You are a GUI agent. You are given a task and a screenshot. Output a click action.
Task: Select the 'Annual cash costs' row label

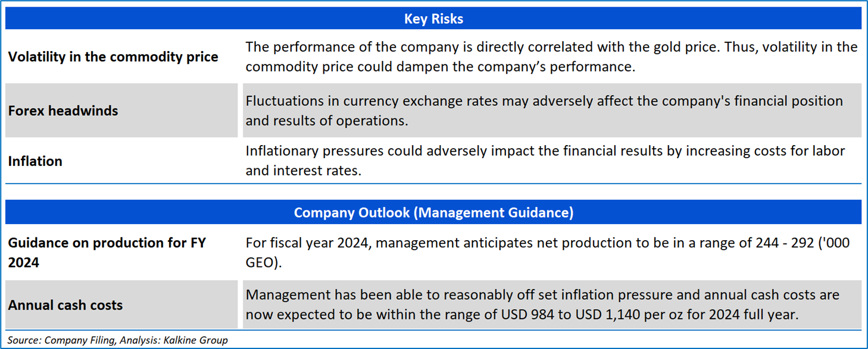(x=65, y=305)
